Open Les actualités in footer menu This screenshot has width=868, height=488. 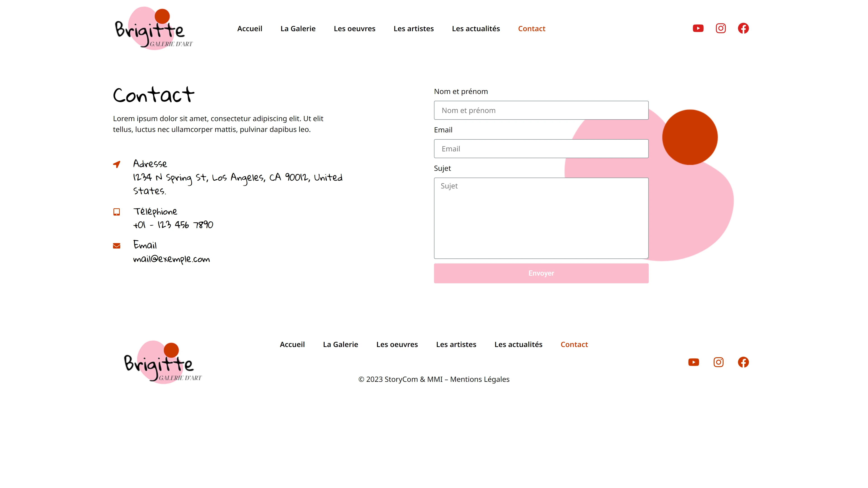[518, 345]
